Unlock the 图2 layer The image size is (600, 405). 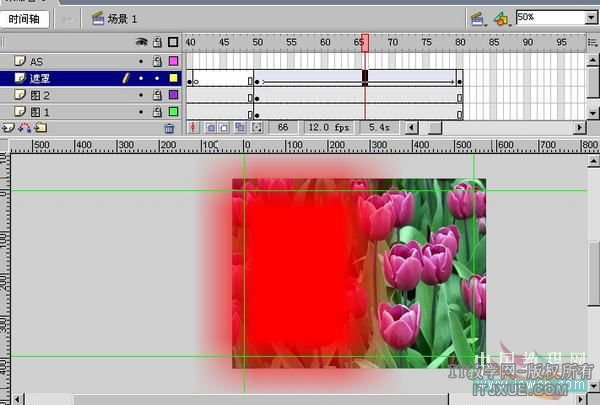pyautogui.click(x=157, y=94)
